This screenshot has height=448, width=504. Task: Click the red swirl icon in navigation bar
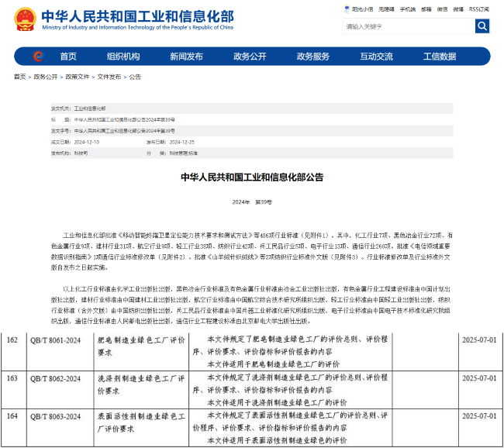click(x=38, y=56)
